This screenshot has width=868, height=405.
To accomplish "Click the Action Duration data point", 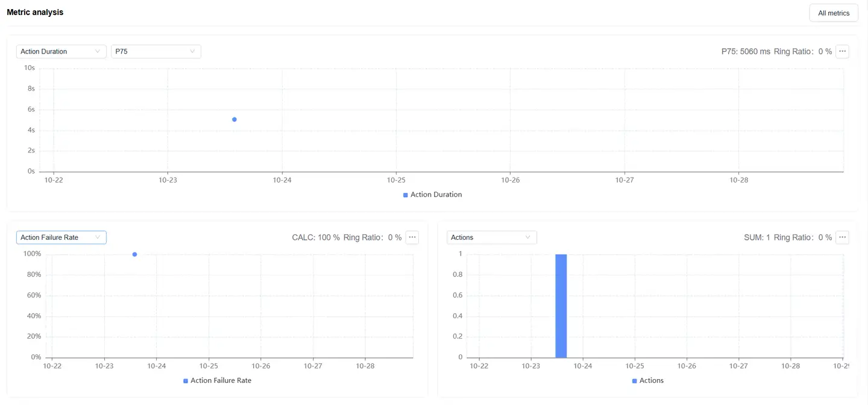I will coord(234,119).
